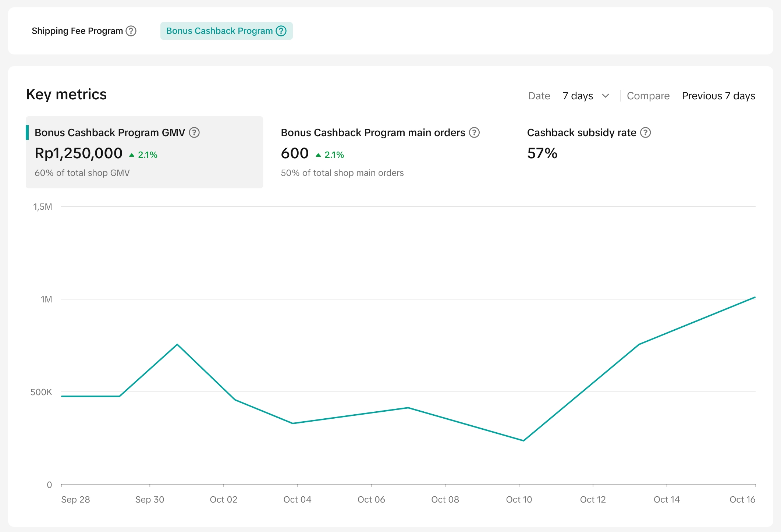Click help icon beside Bonus Cashback Program tab
This screenshot has width=781, height=532.
(281, 31)
